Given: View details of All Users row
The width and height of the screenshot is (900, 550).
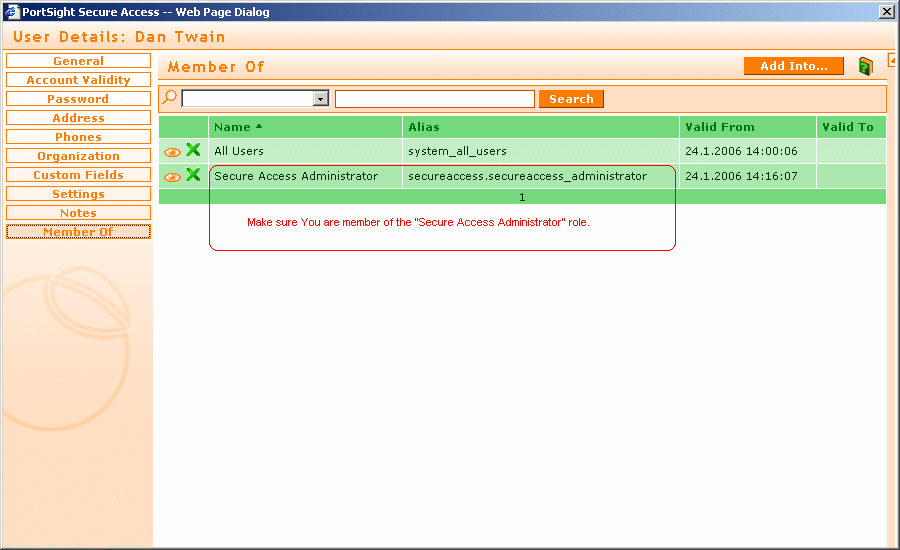Looking at the screenshot, I should click(x=172, y=152).
